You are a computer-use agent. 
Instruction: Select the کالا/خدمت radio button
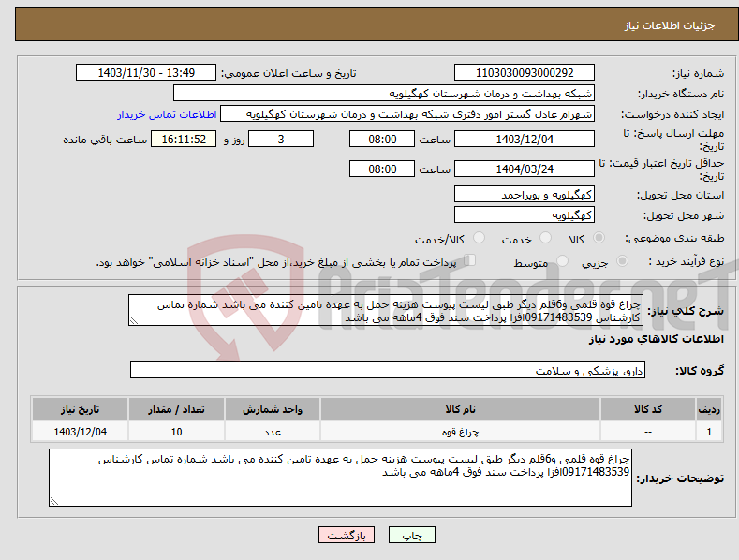click(479, 238)
